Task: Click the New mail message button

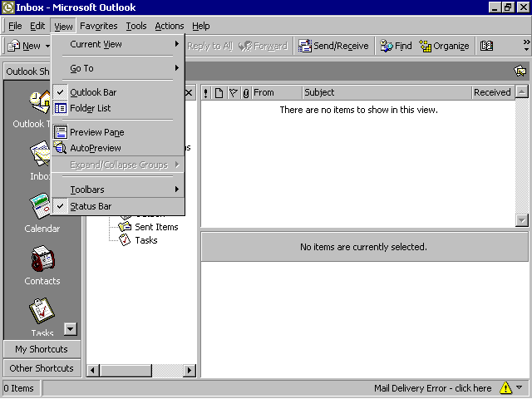Action: pos(24,46)
